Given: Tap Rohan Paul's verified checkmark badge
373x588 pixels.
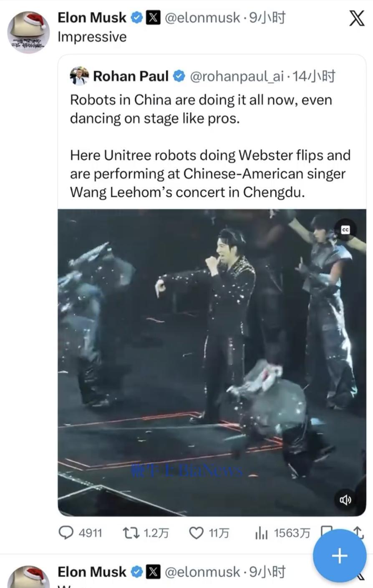Looking at the screenshot, I should 179,76.
